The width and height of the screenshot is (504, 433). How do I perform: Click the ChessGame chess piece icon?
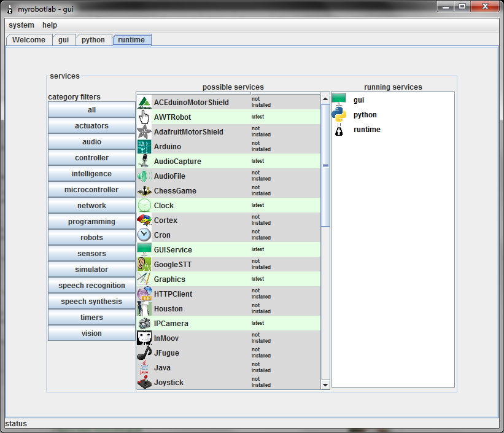click(x=144, y=191)
